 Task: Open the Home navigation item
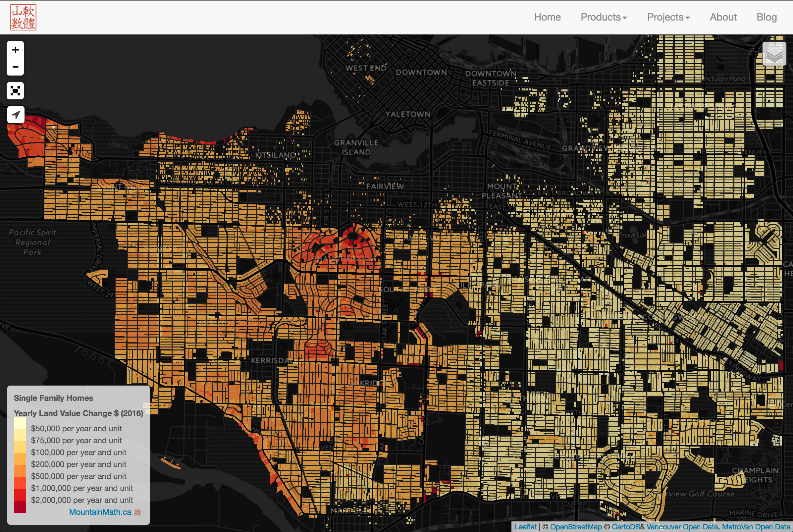pyautogui.click(x=547, y=17)
